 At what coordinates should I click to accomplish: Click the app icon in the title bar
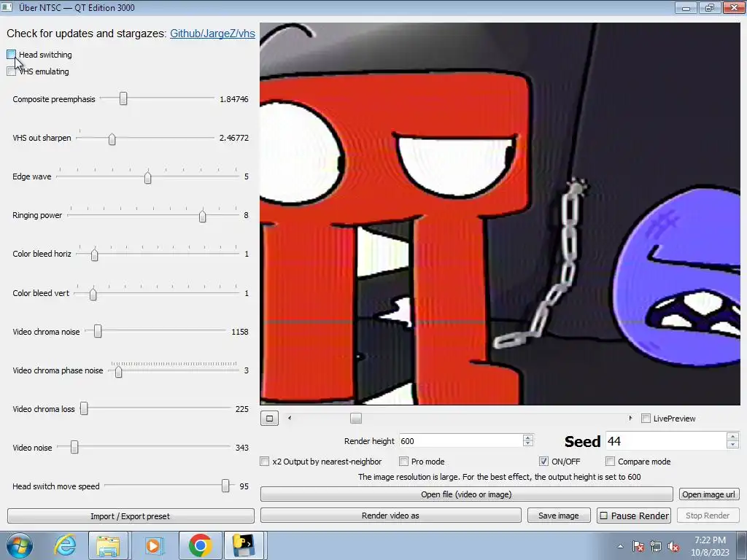coord(6,7)
